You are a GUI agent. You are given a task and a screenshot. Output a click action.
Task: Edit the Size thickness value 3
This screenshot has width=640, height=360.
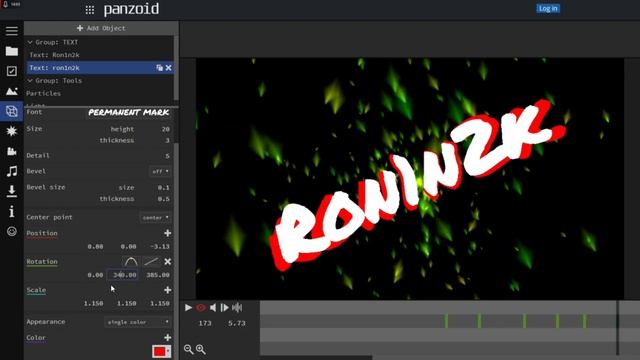tap(167, 140)
